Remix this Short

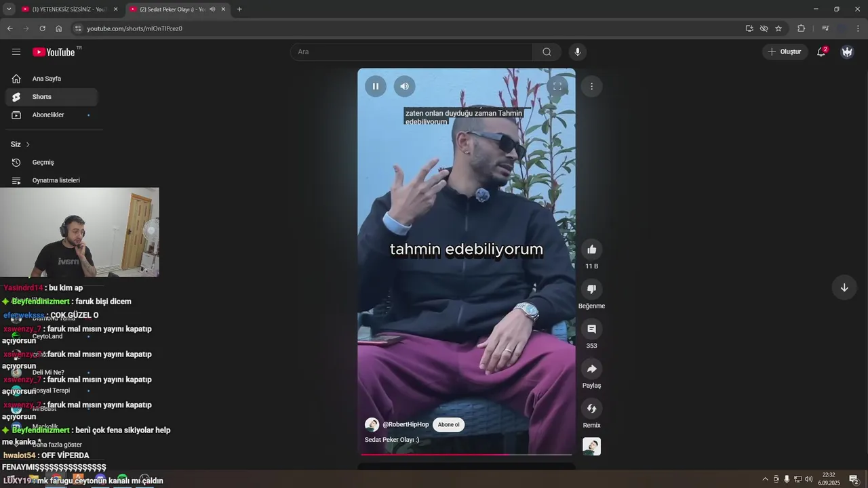[591, 409]
